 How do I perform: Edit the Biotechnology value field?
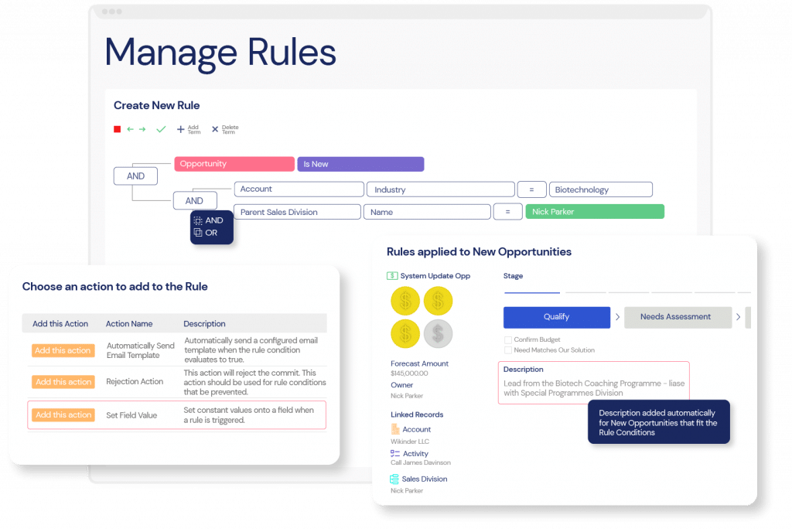600,189
